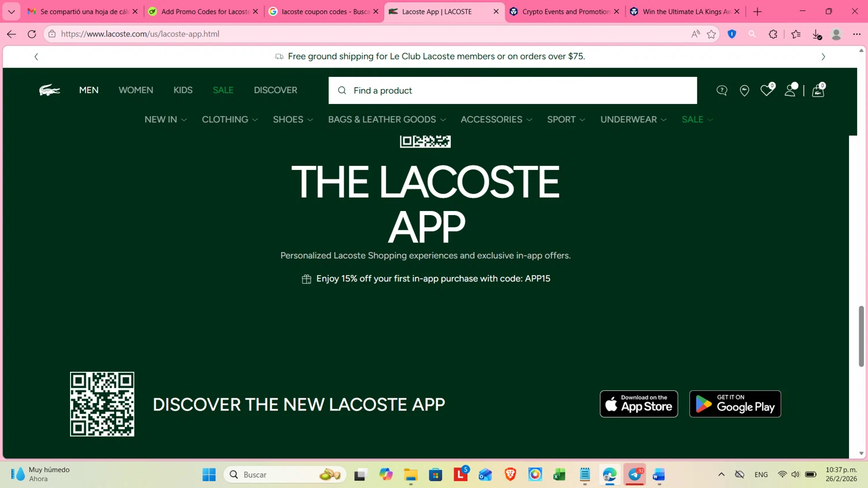Expand the CLOTHING dropdown menu

230,120
